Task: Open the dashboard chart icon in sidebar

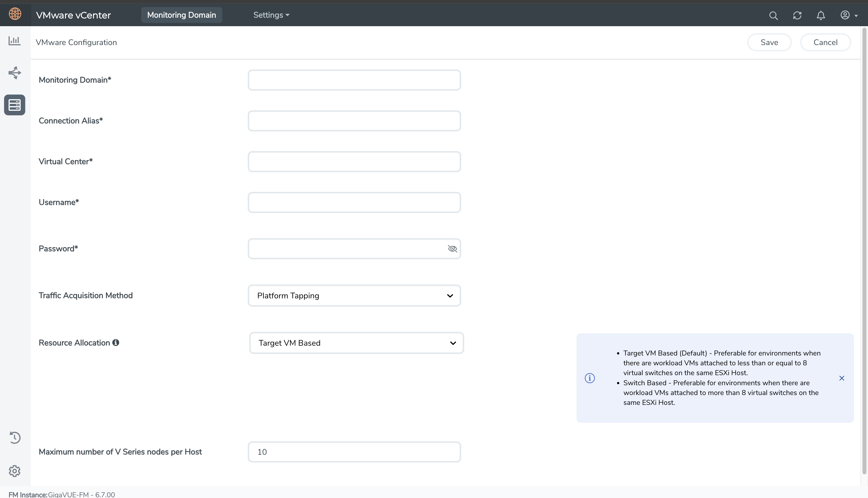Action: (14, 41)
